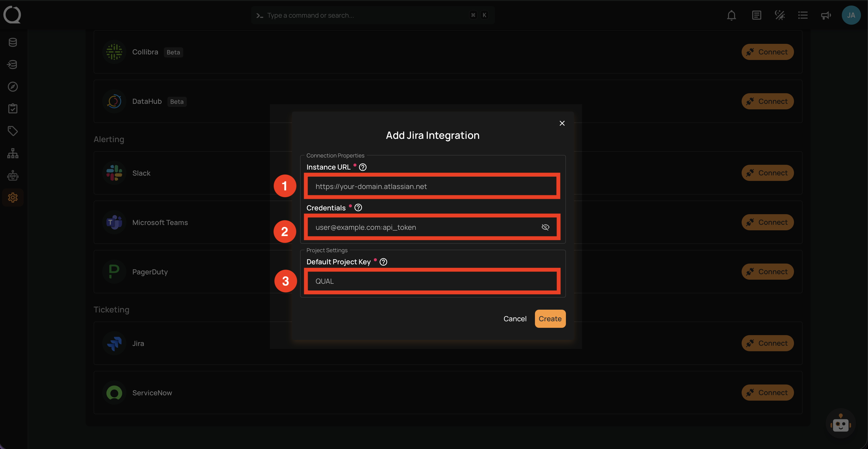Open the megaphone announcements icon
Viewport: 868px width, 449px height.
826,15
